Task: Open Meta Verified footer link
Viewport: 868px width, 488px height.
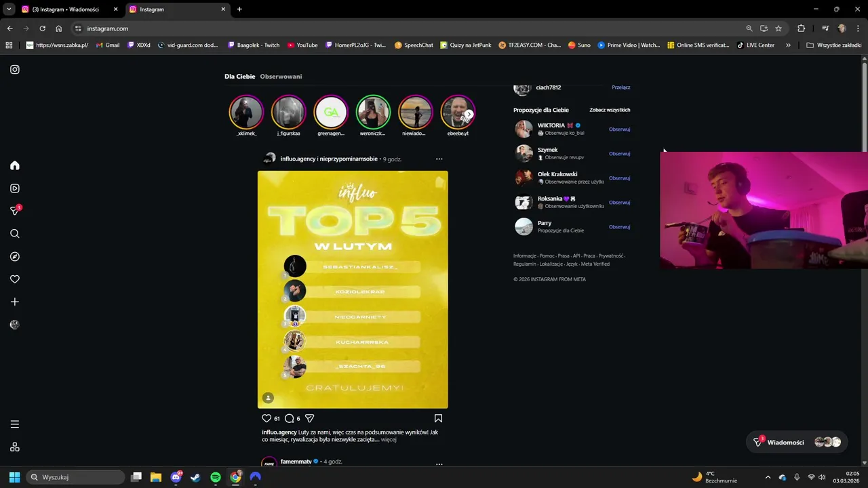Action: 595,264
